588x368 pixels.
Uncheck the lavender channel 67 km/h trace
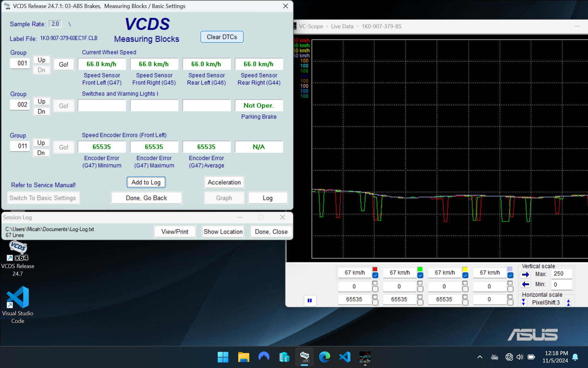pos(510,275)
